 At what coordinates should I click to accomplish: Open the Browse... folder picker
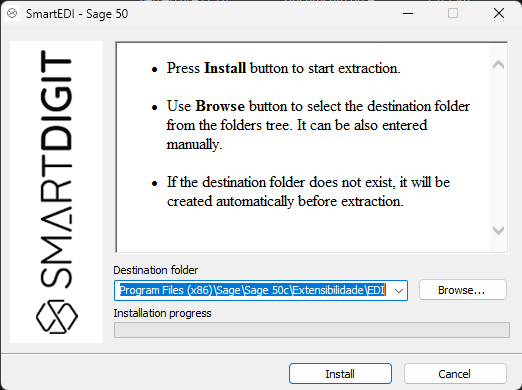point(463,290)
